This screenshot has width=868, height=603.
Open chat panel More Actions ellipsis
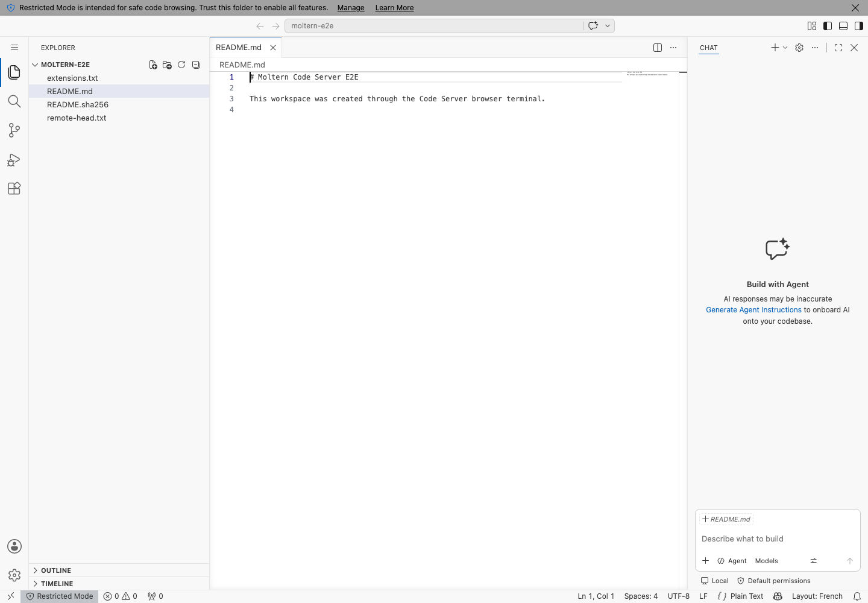(815, 48)
